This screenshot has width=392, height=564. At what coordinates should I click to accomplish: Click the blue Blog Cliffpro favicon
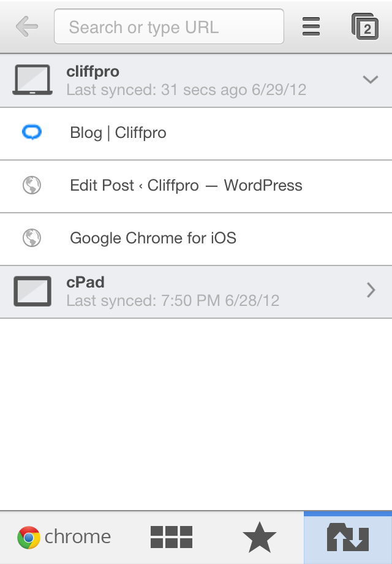point(32,132)
